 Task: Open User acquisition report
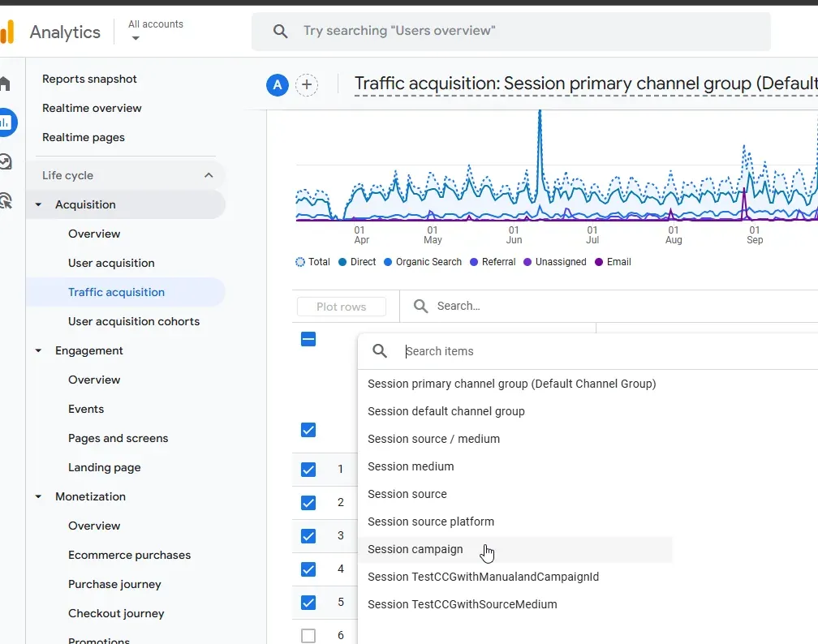[x=111, y=263]
